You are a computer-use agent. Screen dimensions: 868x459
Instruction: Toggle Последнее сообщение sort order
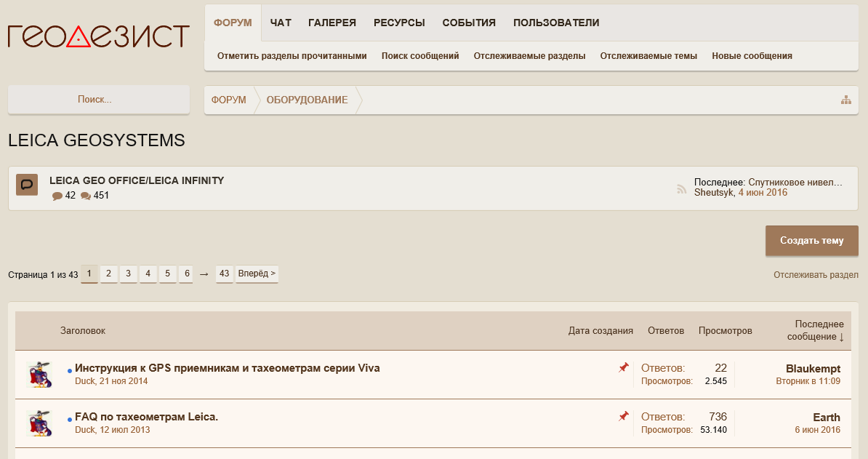(816, 330)
